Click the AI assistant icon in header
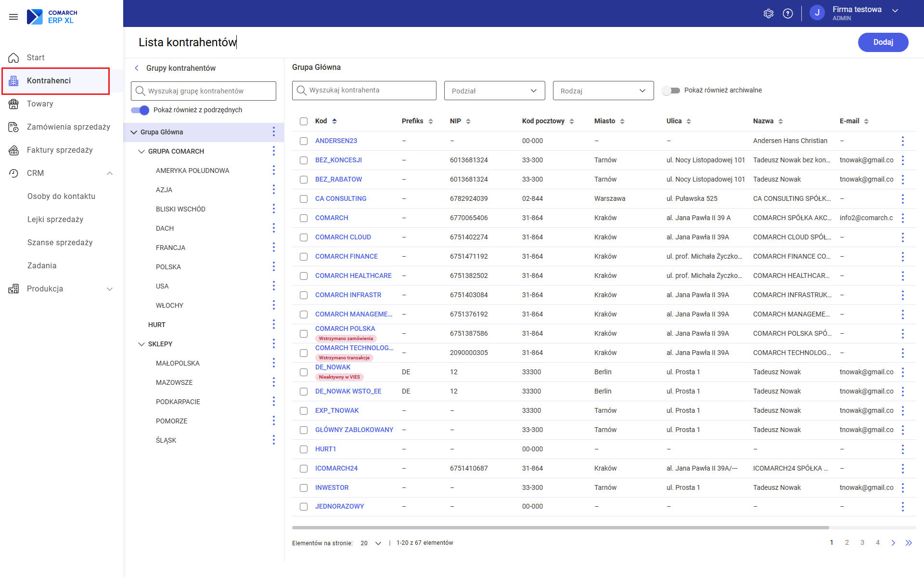924x578 pixels. point(769,13)
